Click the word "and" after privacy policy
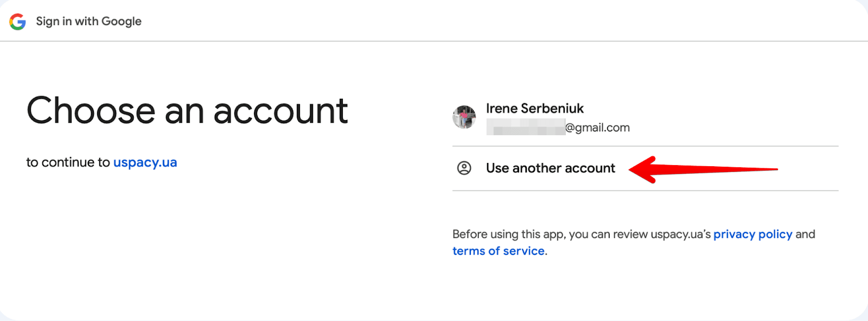Image resolution: width=868 pixels, height=321 pixels. pyautogui.click(x=805, y=234)
